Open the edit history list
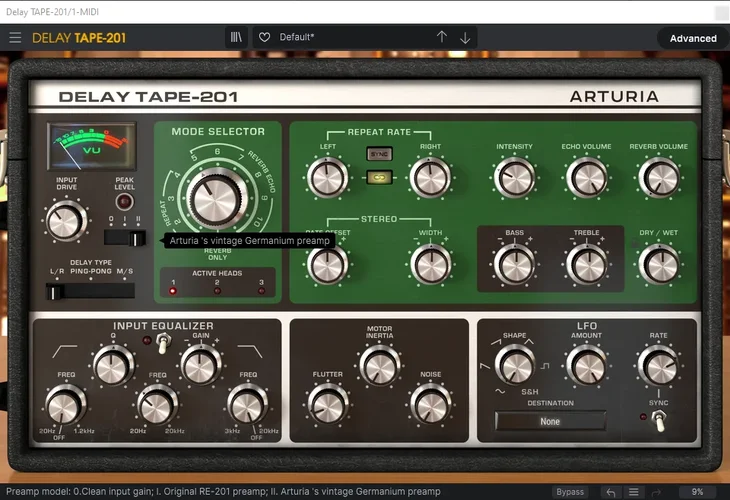730x500 pixels. pyautogui.click(x=634, y=492)
